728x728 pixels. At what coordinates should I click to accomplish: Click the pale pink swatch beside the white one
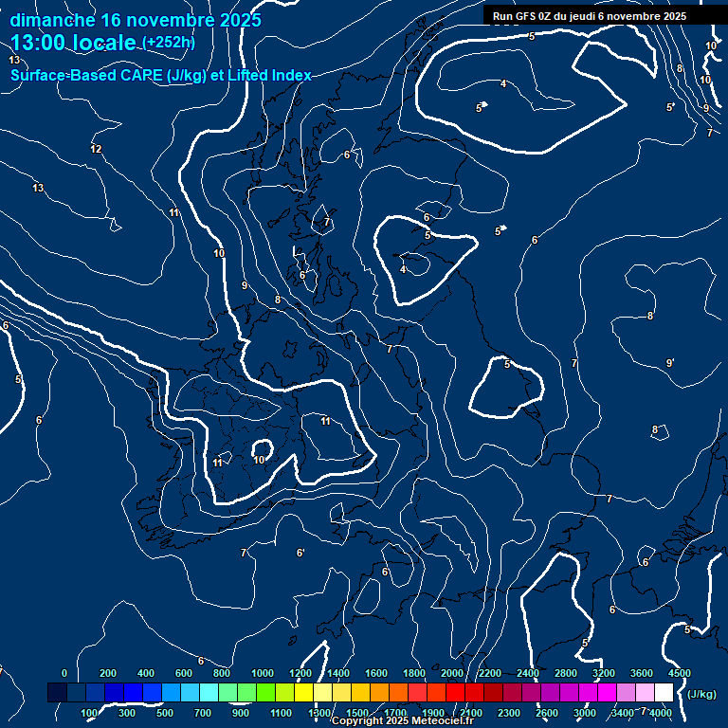[x=645, y=692]
